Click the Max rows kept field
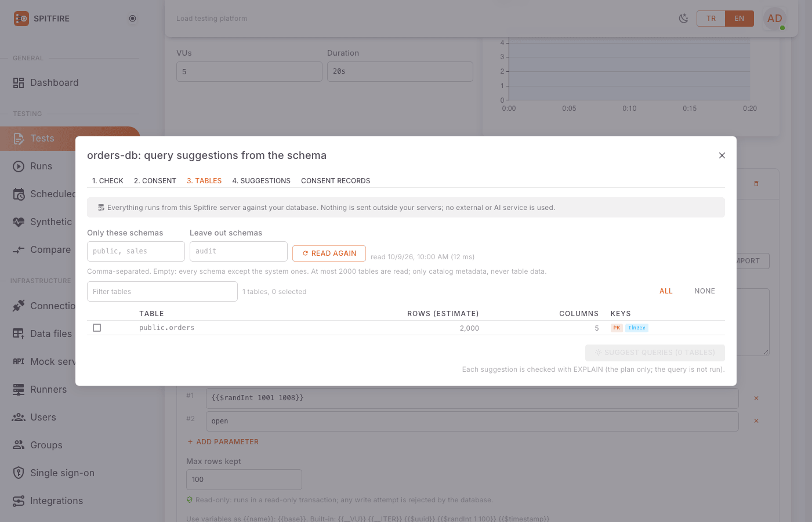Viewport: 812px width, 522px height. point(244,480)
